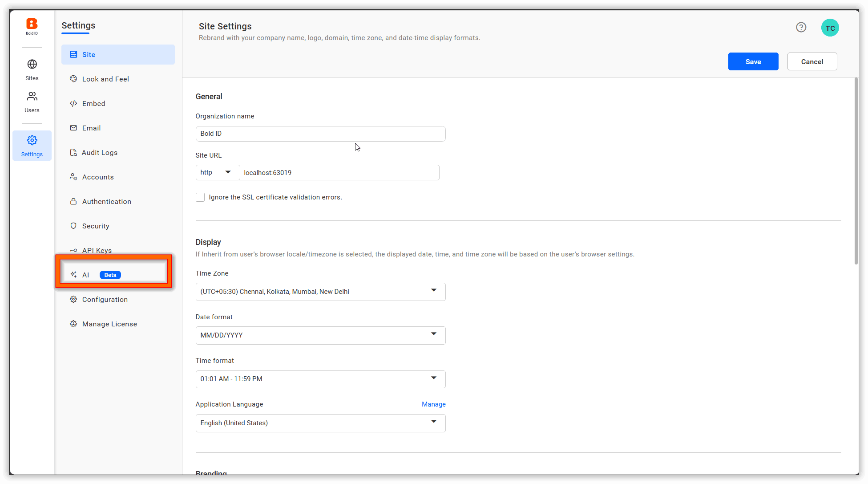Screen dimensions: 868x484
Task: Click the Security shield icon
Action: click(x=73, y=226)
